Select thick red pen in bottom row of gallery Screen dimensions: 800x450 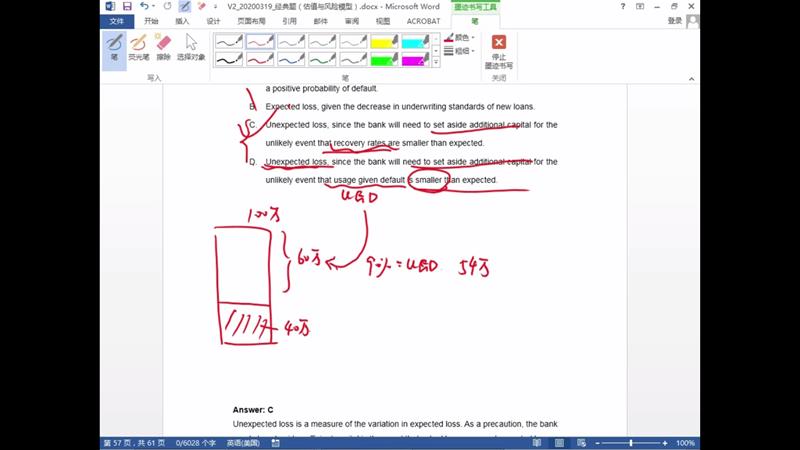tap(260, 59)
